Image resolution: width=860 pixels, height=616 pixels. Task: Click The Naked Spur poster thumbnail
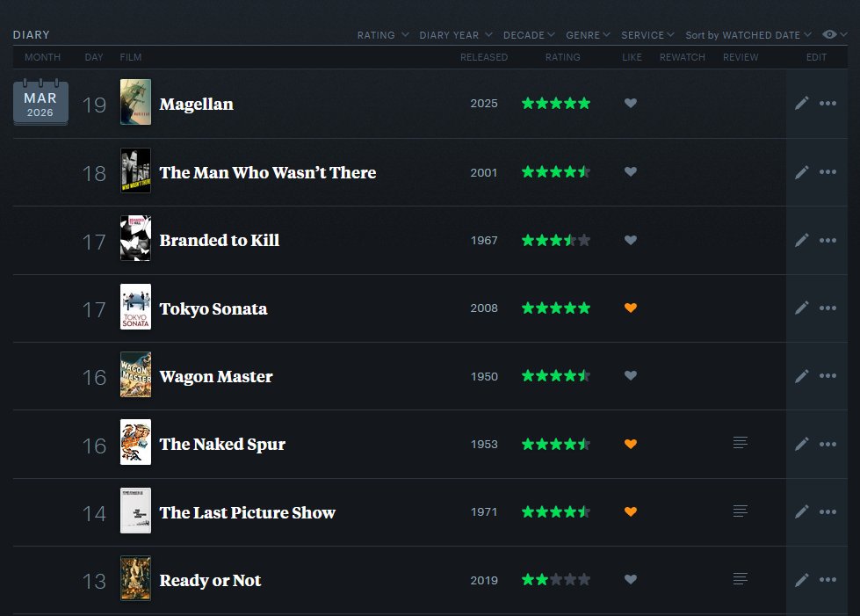click(135, 442)
